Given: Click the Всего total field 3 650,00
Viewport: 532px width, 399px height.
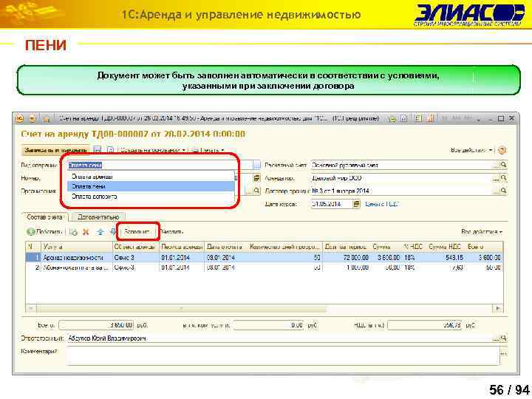Looking at the screenshot, I should (x=96, y=325).
